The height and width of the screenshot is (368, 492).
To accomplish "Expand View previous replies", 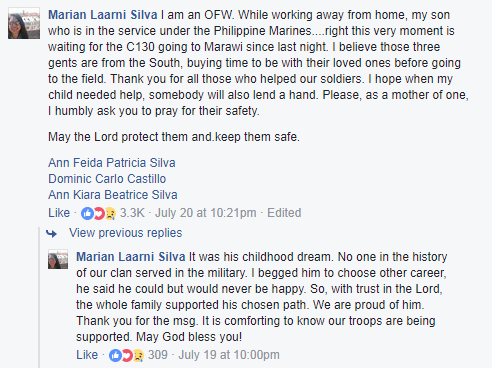I will click(125, 233).
